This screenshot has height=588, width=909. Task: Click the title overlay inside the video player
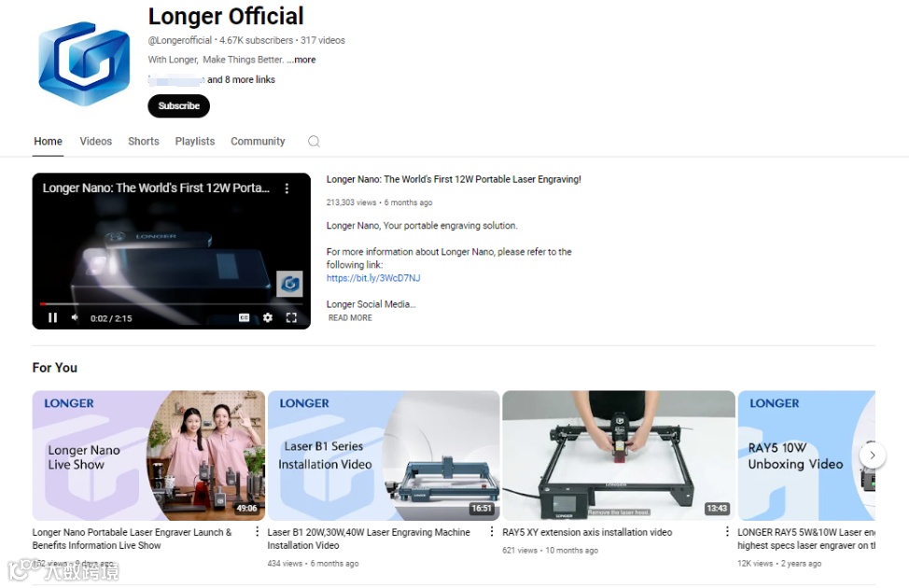click(156, 188)
